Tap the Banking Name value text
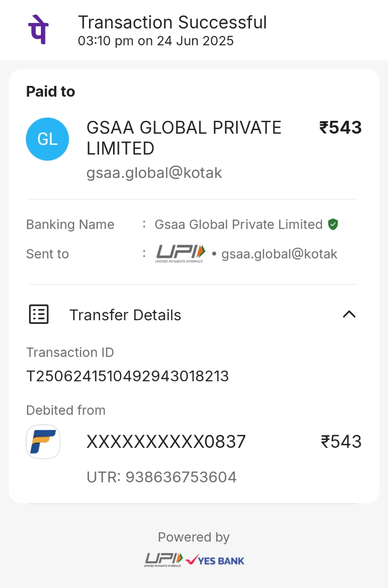Viewport: 388px width, 588px height. [x=238, y=225]
